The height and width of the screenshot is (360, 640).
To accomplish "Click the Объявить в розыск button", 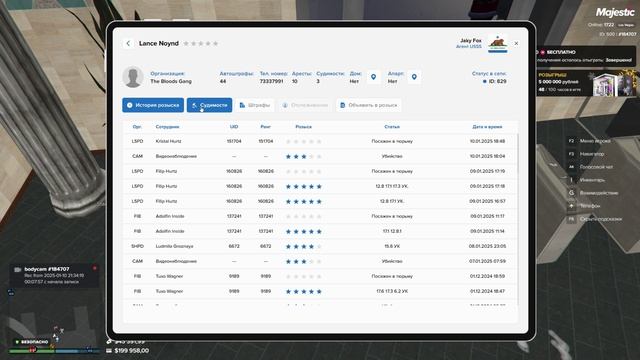I will pyautogui.click(x=369, y=105).
